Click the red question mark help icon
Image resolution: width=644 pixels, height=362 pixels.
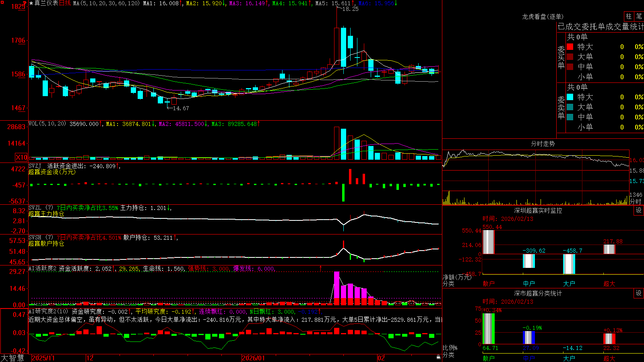coord(25,4)
